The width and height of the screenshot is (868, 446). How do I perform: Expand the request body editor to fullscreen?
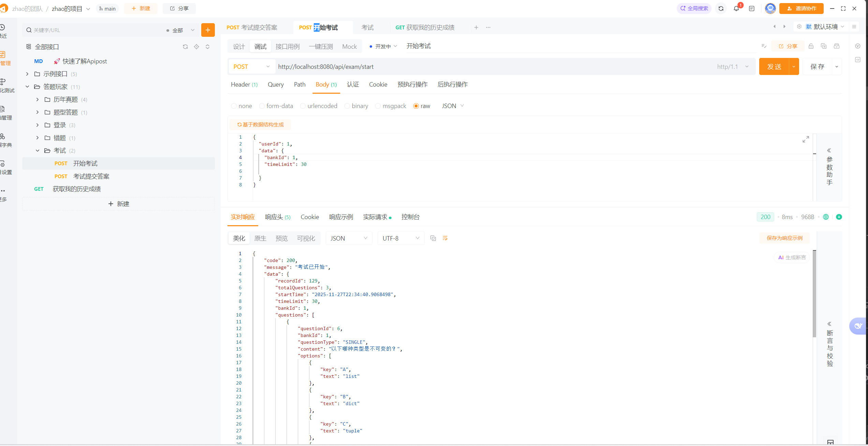click(806, 139)
